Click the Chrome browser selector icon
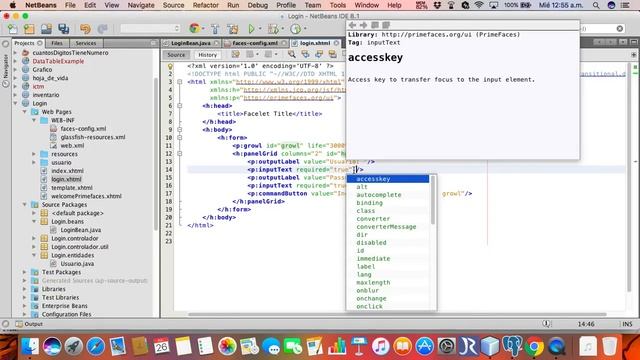 195,28
